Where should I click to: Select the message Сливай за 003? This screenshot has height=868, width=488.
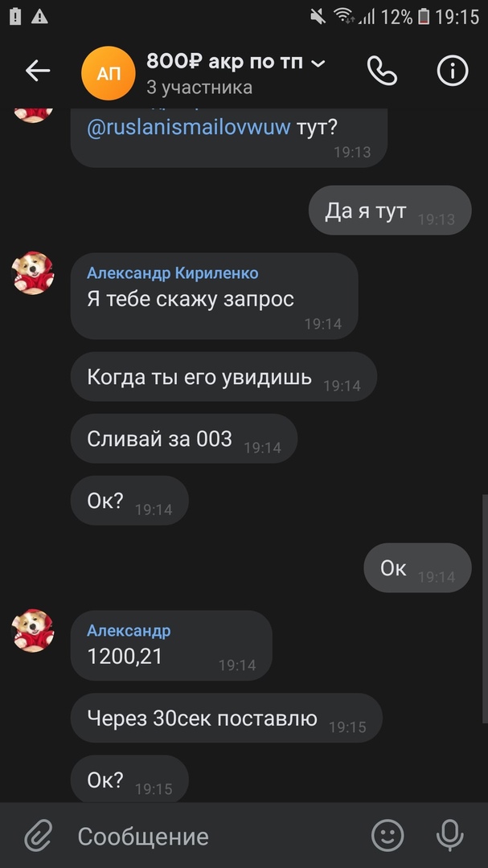click(x=184, y=439)
